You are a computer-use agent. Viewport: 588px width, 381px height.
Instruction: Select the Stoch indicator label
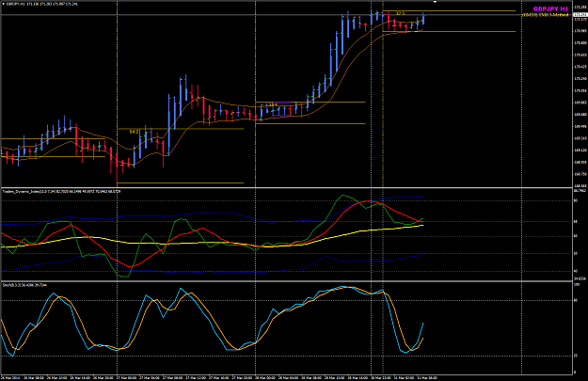click(x=24, y=285)
